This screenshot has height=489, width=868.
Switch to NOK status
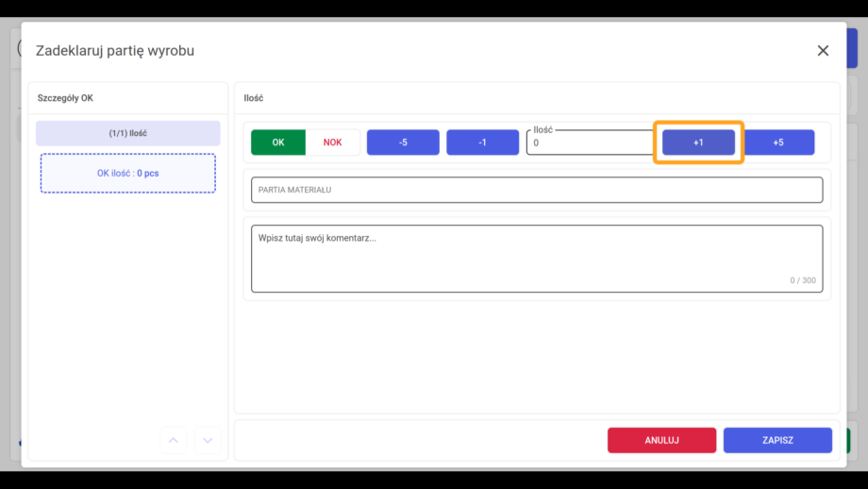coord(332,143)
